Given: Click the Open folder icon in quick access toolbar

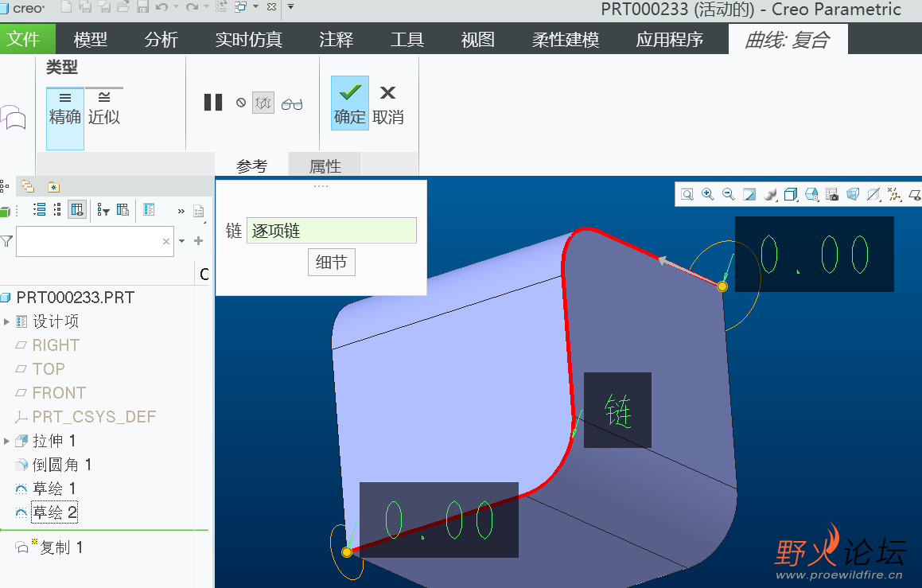Looking at the screenshot, I should coord(123,7).
